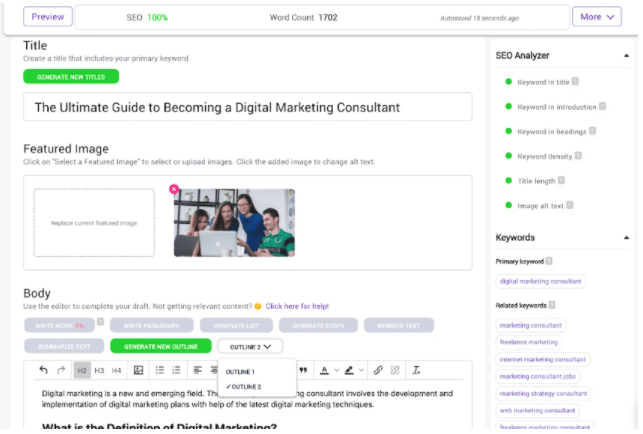Toggle the H2 heading format
643x434 pixels.
[x=82, y=370]
